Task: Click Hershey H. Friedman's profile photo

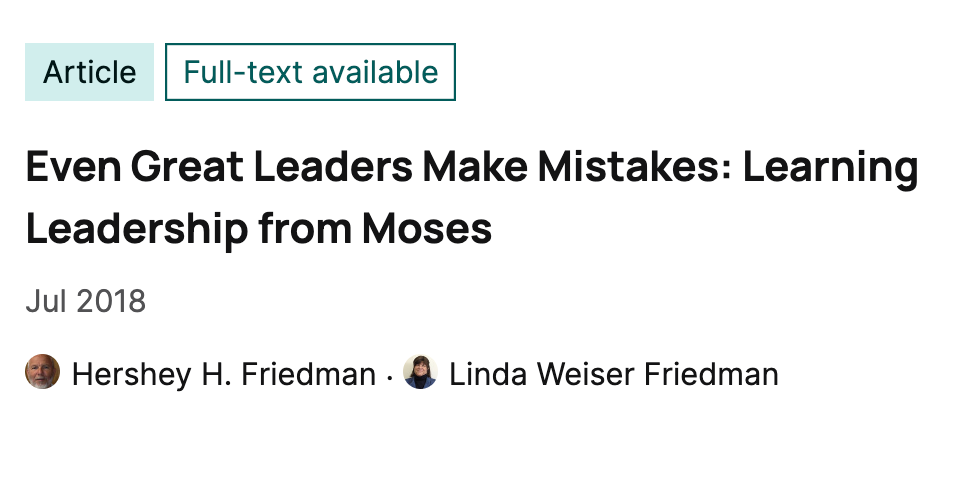Action: pos(42,372)
